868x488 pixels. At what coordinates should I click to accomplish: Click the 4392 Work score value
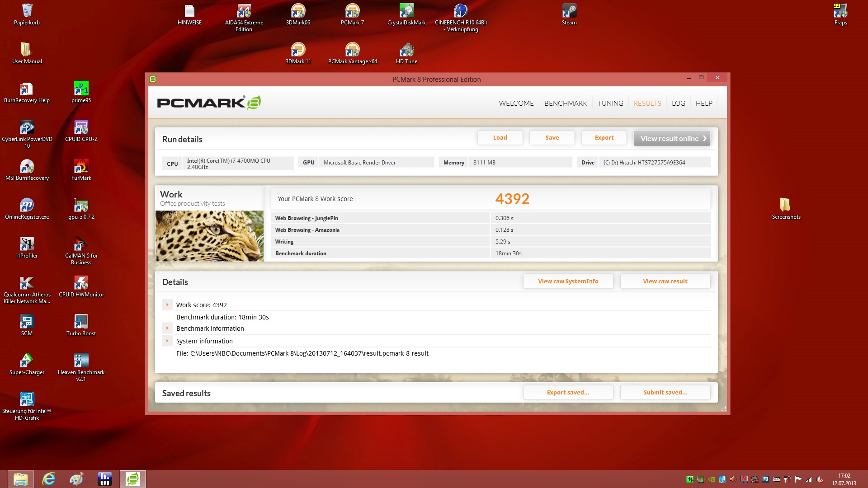click(x=512, y=199)
